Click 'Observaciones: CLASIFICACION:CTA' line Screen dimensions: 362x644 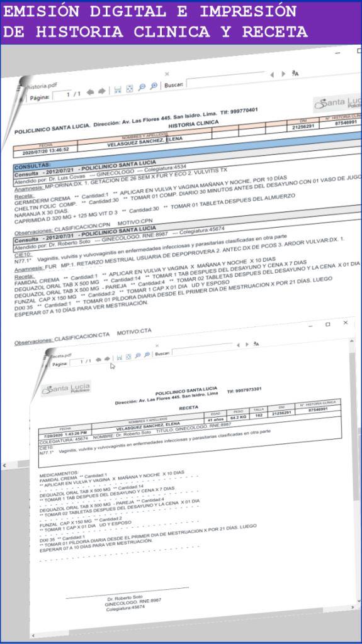click(x=82, y=338)
